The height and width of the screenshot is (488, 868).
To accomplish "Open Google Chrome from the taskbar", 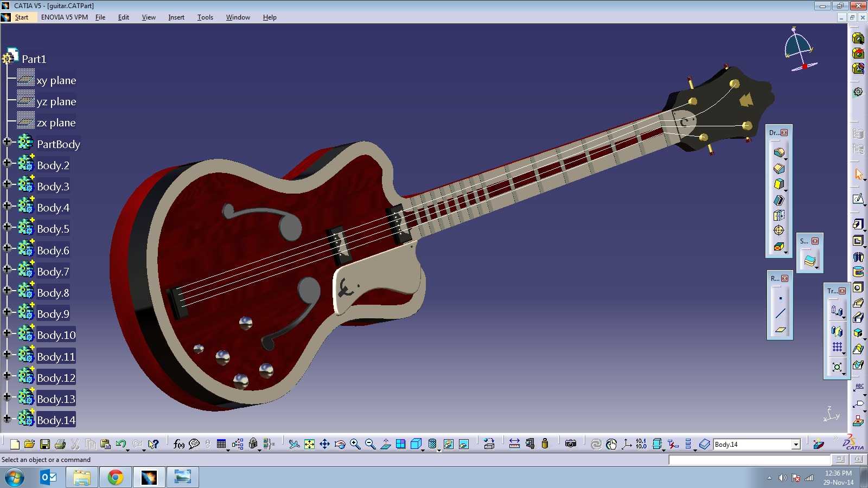I will [x=115, y=477].
